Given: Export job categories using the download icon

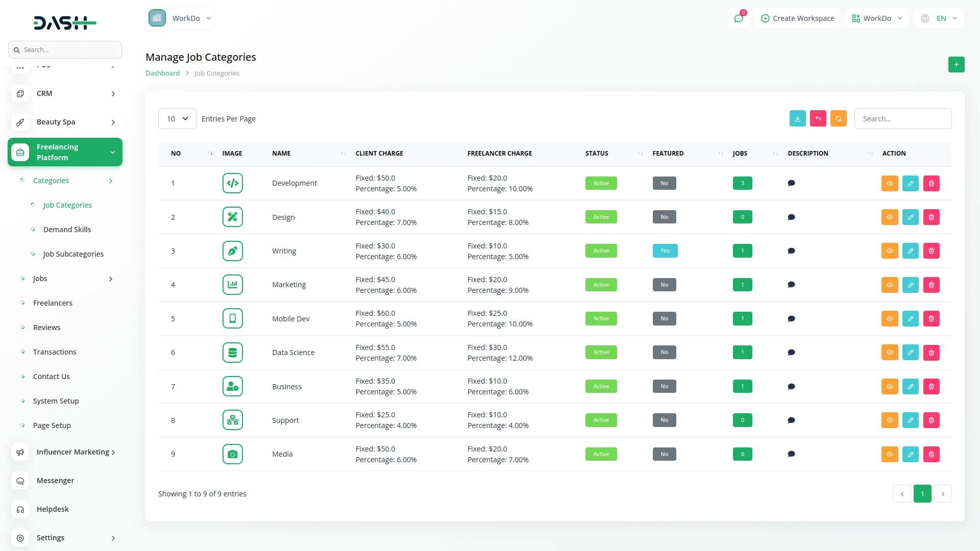Looking at the screenshot, I should 798,118.
